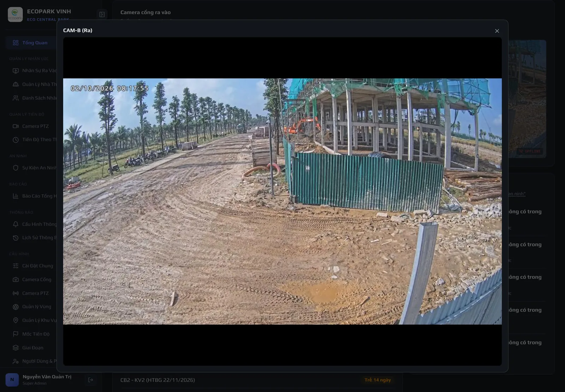
Task: Open the CAM-B camera video frame
Action: point(282,201)
